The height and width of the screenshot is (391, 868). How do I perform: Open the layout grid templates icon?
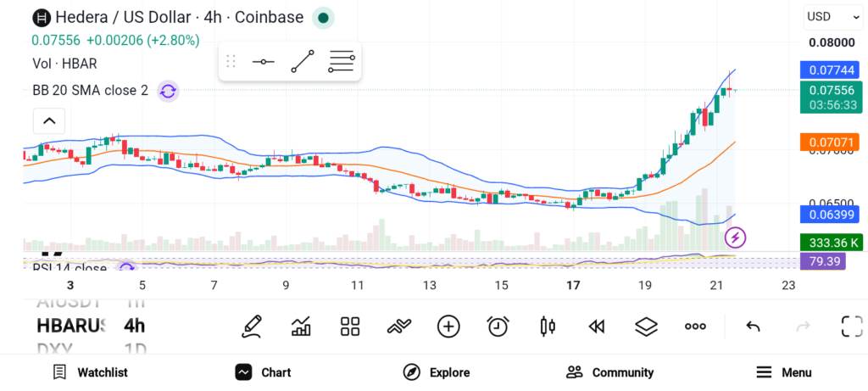click(350, 327)
